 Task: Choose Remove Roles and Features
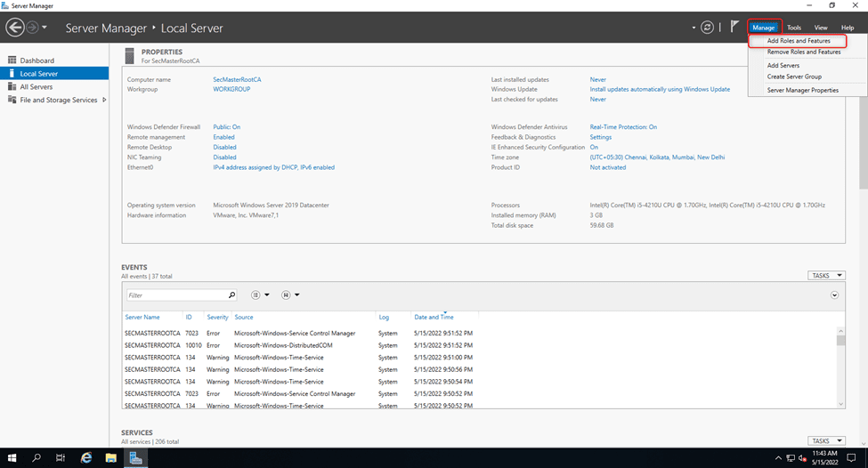pos(803,52)
